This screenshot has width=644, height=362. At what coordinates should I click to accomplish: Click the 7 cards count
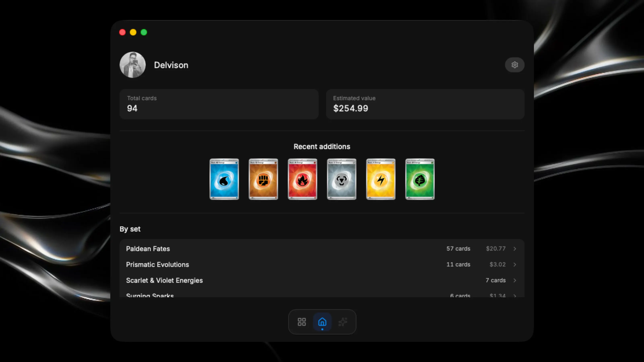495,280
